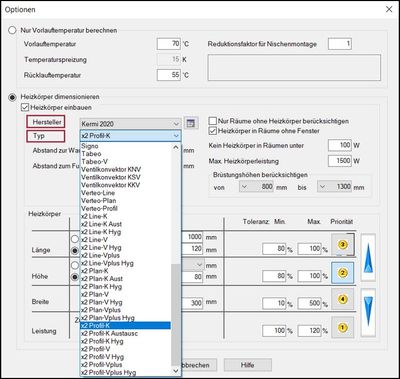Click the Rücklauftemperatur 55 field

[x=169, y=75]
